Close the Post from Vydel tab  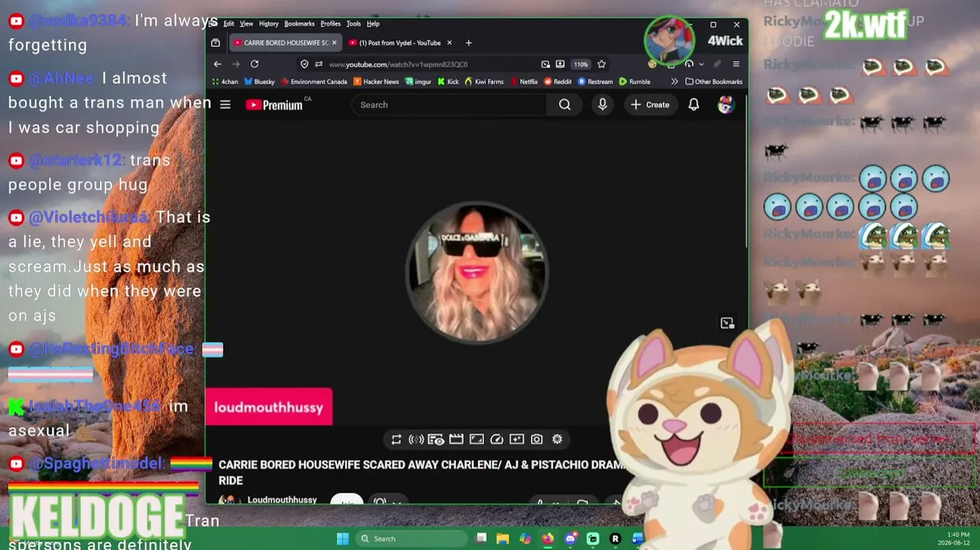click(x=449, y=43)
